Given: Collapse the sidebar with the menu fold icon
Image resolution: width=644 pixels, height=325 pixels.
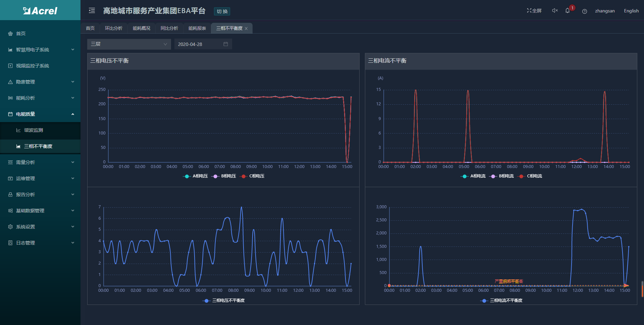Looking at the screenshot, I should [92, 11].
